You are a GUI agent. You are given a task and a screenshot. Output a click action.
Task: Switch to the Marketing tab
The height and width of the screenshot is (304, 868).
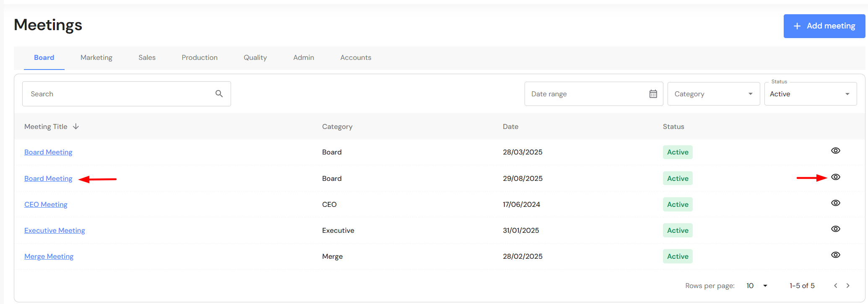(x=96, y=58)
